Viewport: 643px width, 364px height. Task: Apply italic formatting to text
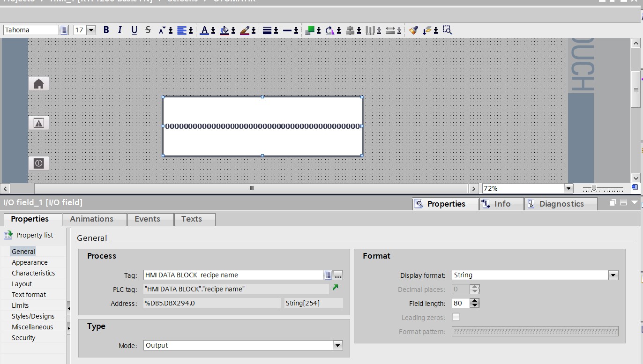point(120,30)
